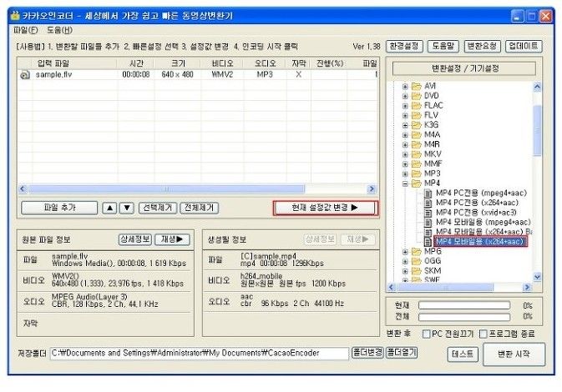Click the MKV folder icon

coord(416,154)
